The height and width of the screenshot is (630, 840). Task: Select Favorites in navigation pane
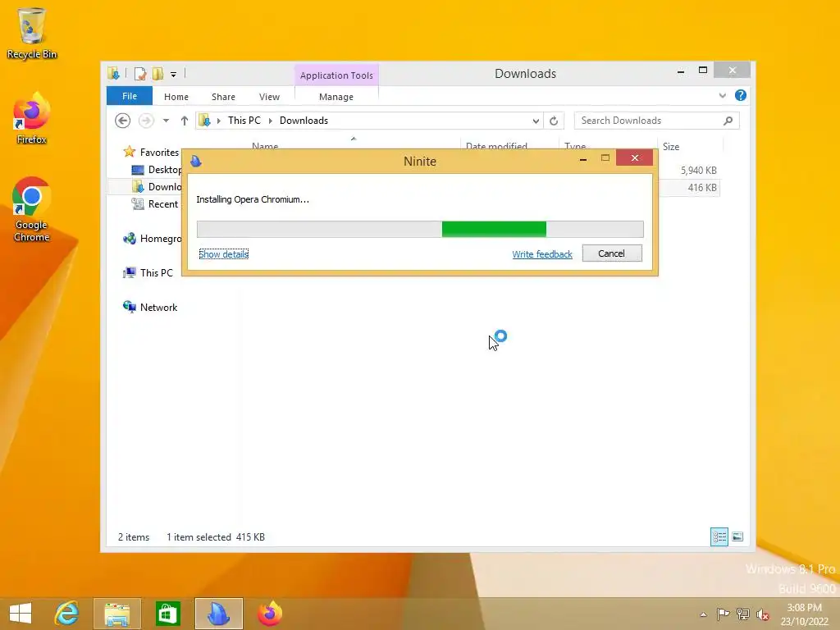152,152
